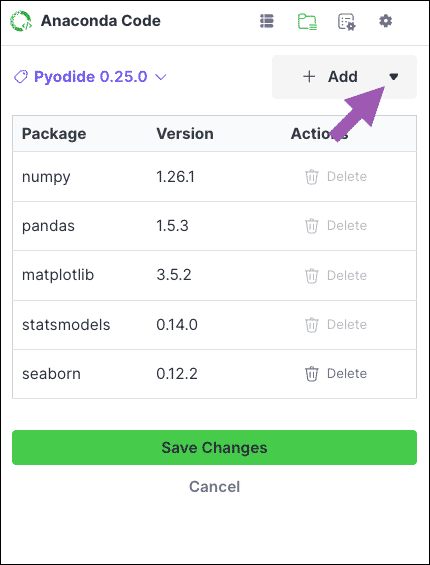Click the Add package button
This screenshot has width=430, height=565.
[330, 77]
